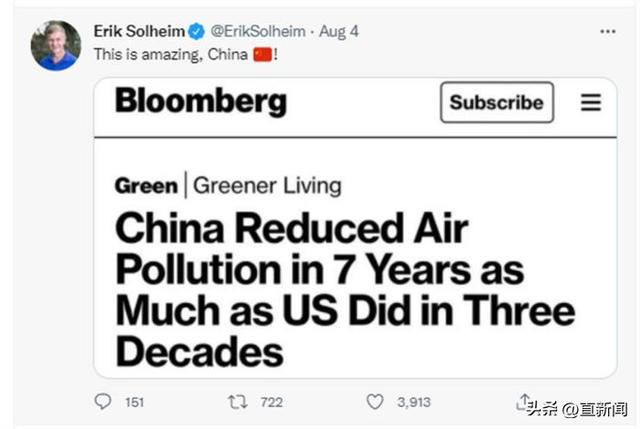Click the 151 replies count
640x429 pixels.
pos(134,402)
